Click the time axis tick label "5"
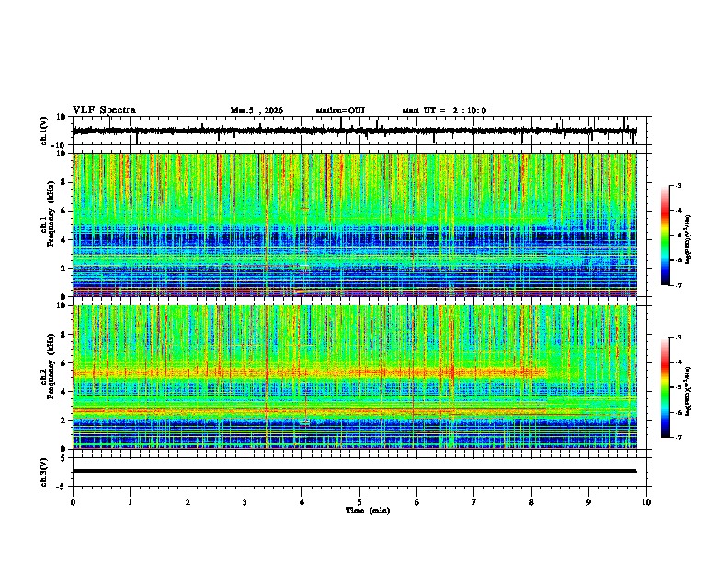The width and height of the screenshot is (728, 563). 359,502
